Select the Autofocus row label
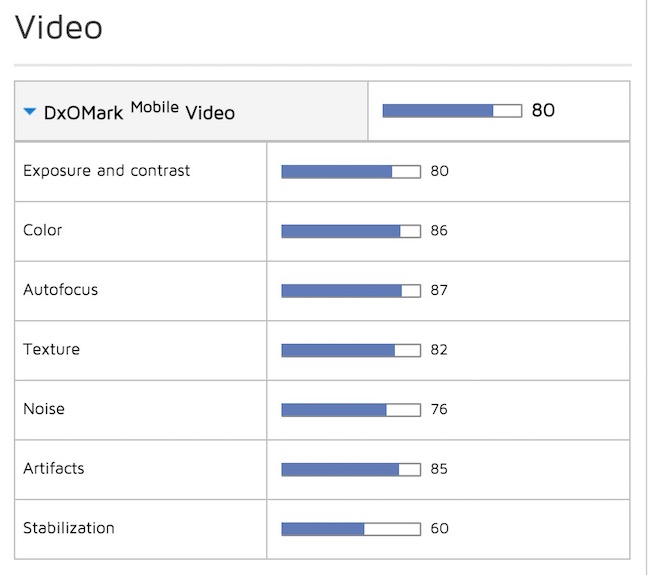Screen dimensions: 650x575 tap(61, 290)
